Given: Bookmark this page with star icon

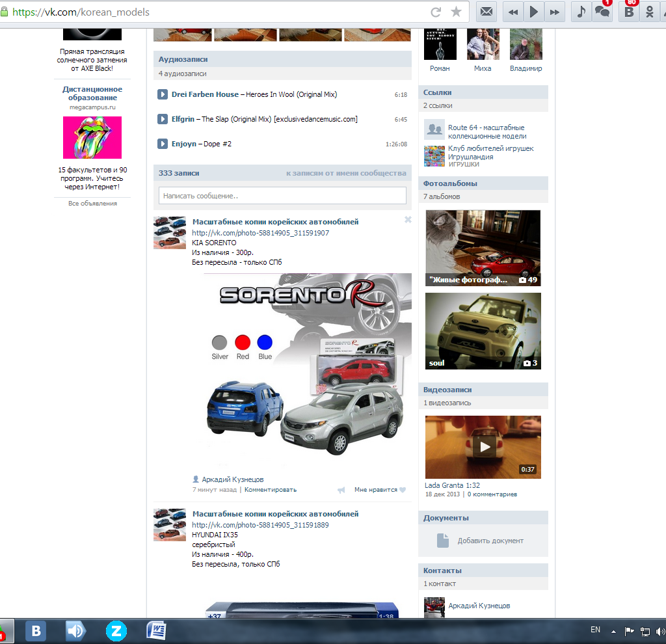Looking at the screenshot, I should (x=457, y=12).
